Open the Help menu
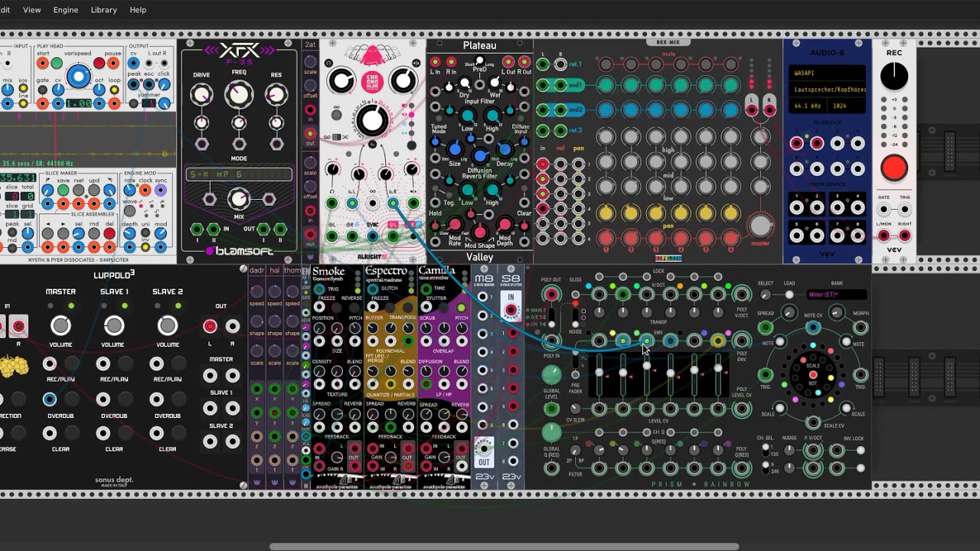The height and width of the screenshot is (551, 980). 138,10
